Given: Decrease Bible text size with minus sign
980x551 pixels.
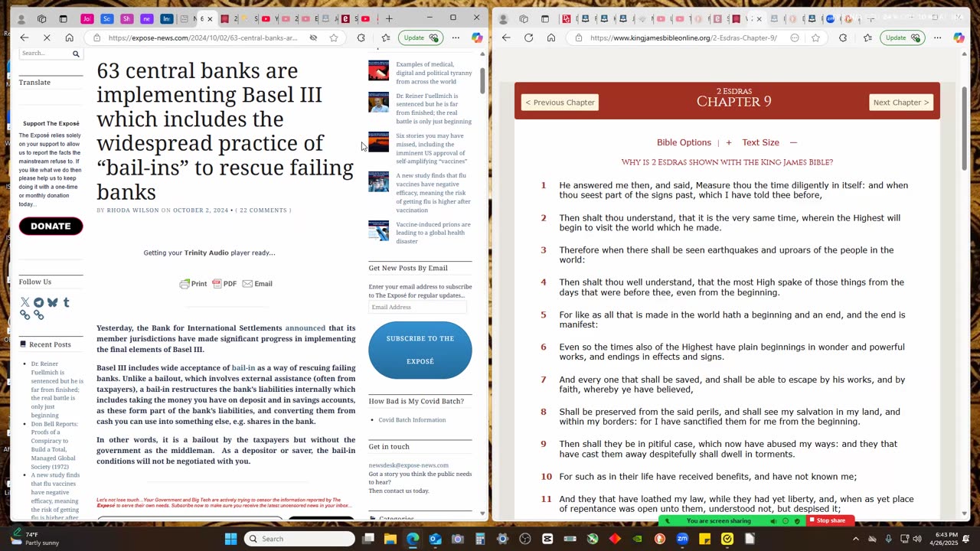Looking at the screenshot, I should click(793, 142).
